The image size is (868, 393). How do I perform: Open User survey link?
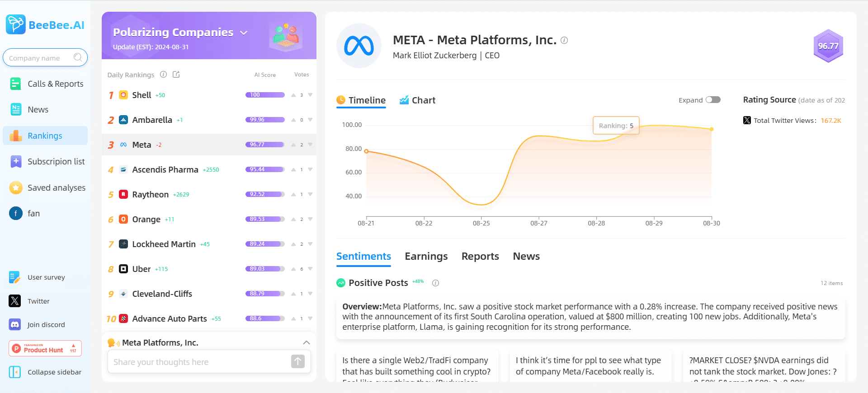click(x=37, y=277)
